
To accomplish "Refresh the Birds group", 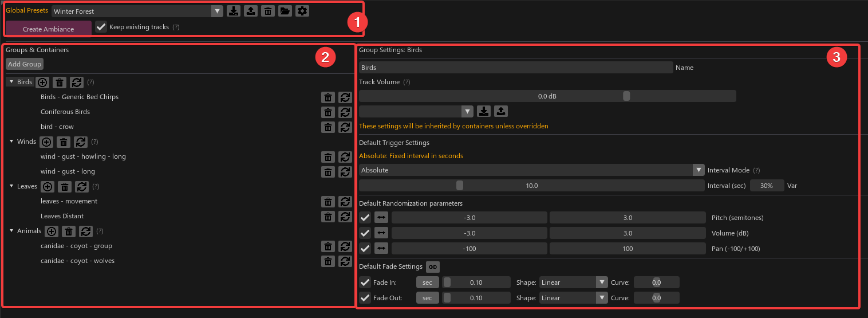I will coord(77,82).
